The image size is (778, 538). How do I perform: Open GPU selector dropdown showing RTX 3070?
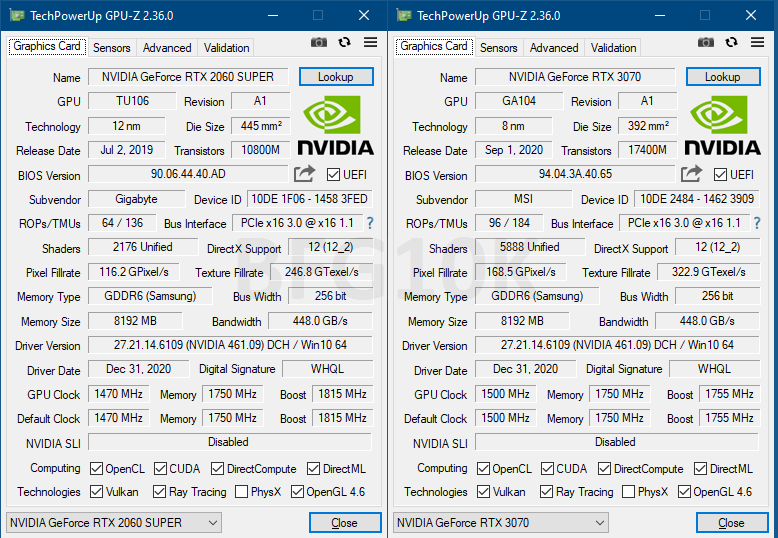click(x=501, y=523)
